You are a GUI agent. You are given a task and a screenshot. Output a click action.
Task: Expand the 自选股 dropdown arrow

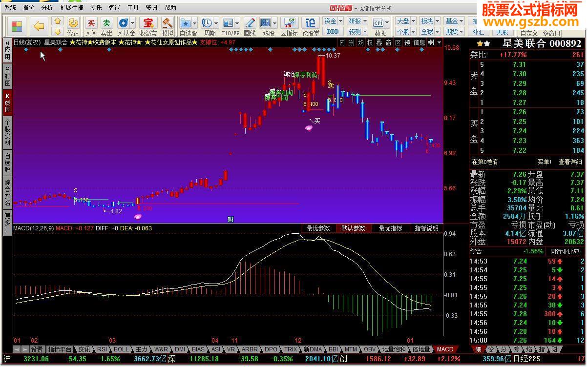coord(195,22)
